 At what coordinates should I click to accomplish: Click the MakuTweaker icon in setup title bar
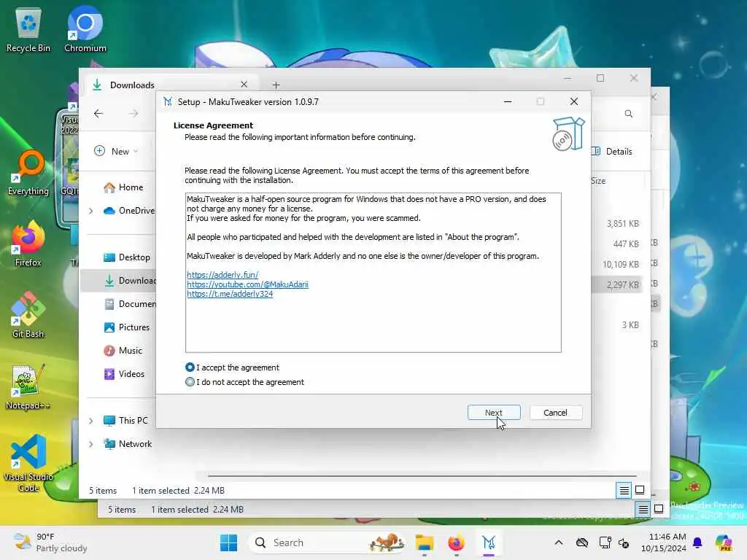click(x=168, y=101)
